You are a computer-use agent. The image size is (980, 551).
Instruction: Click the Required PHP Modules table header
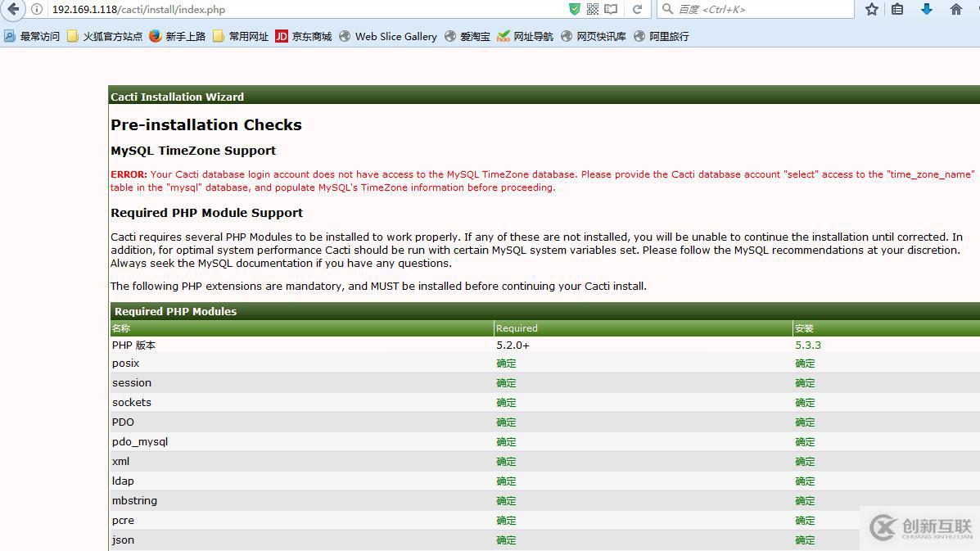coord(545,311)
